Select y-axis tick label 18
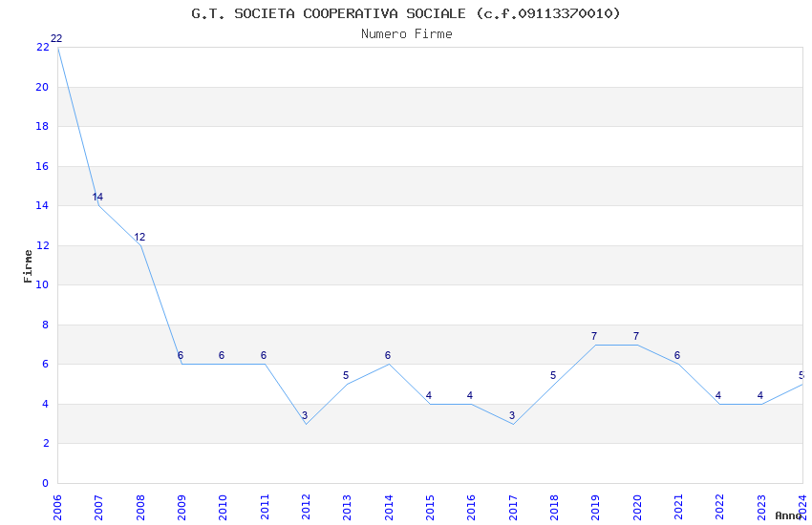812x525 pixels. 42,126
